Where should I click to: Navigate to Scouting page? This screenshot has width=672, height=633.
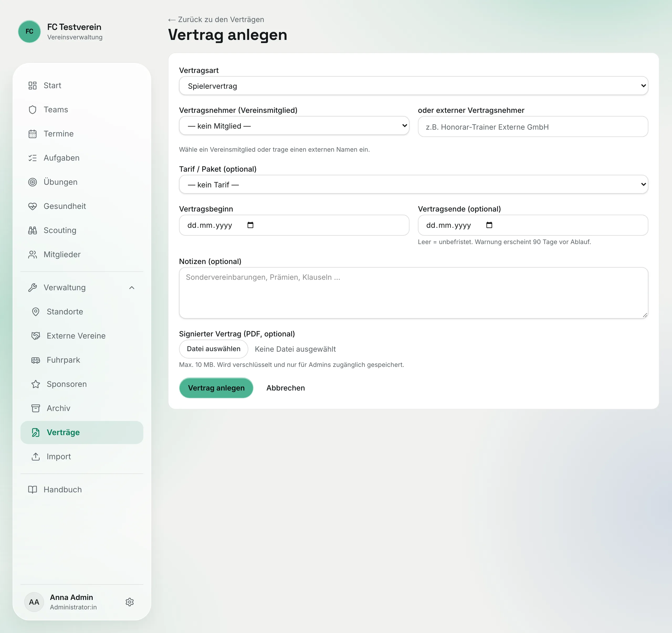pyautogui.click(x=82, y=230)
